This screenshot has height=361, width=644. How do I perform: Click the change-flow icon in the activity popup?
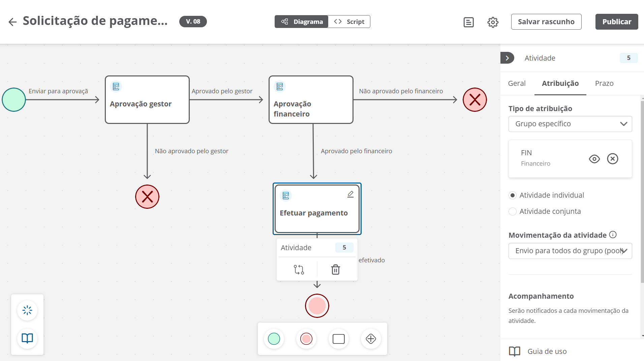pyautogui.click(x=299, y=269)
